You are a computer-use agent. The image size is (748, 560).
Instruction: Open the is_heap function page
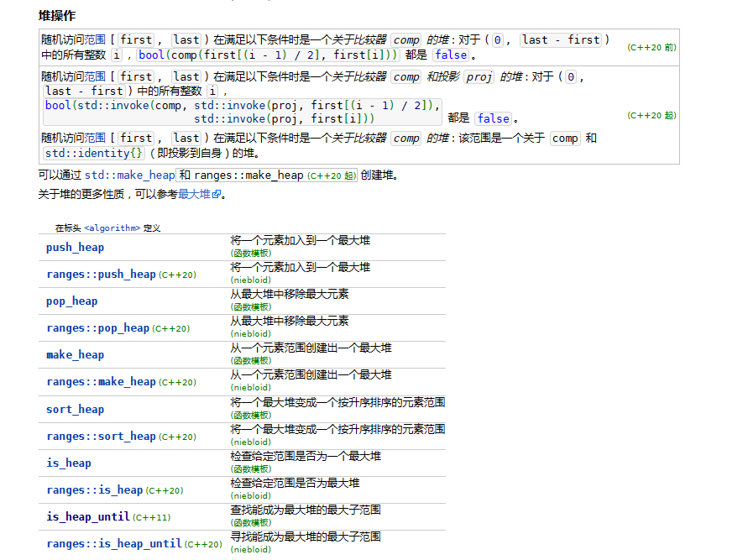[x=68, y=463]
